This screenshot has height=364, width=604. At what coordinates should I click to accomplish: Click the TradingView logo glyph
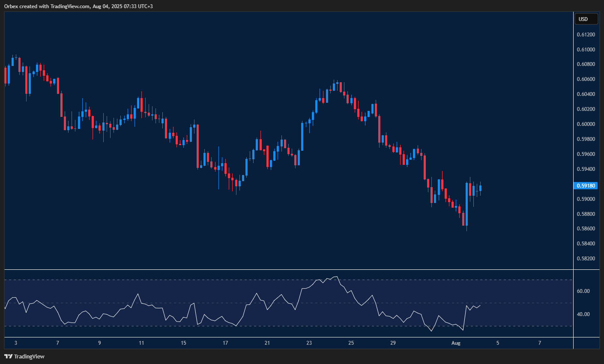(x=8, y=356)
